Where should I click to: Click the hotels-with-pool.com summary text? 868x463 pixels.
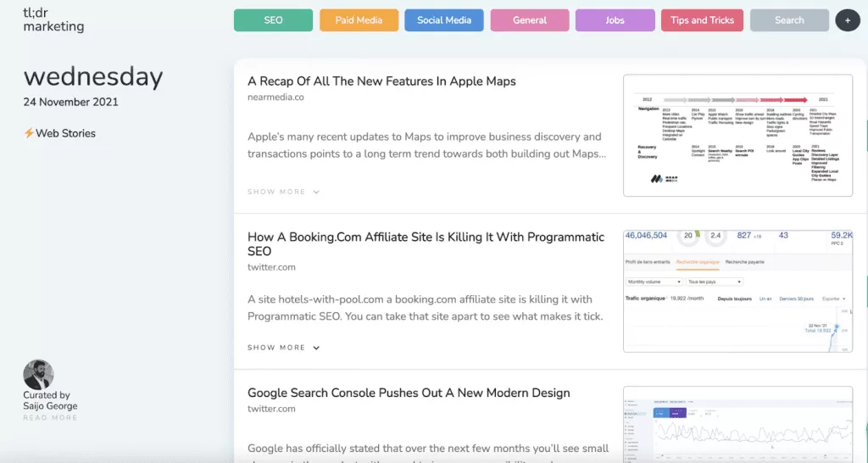(x=426, y=308)
